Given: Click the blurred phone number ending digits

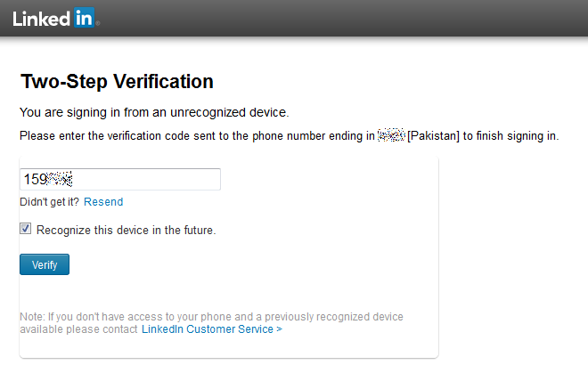Looking at the screenshot, I should click(391, 135).
